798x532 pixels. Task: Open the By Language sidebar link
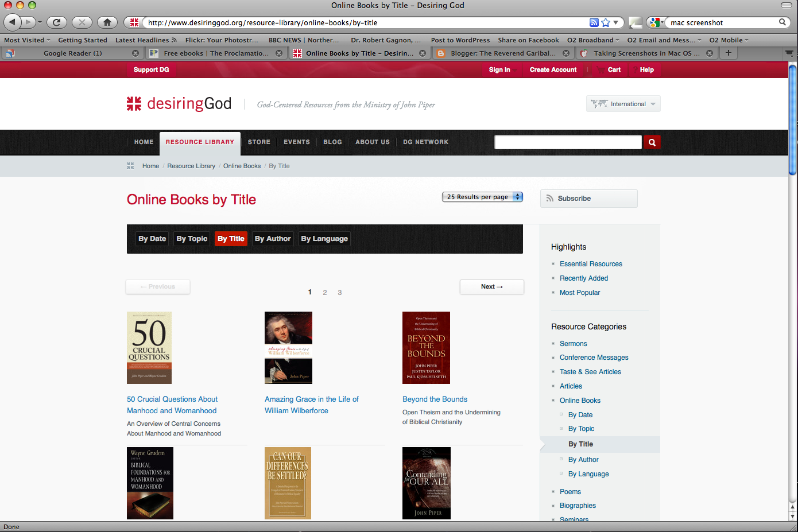(x=588, y=474)
